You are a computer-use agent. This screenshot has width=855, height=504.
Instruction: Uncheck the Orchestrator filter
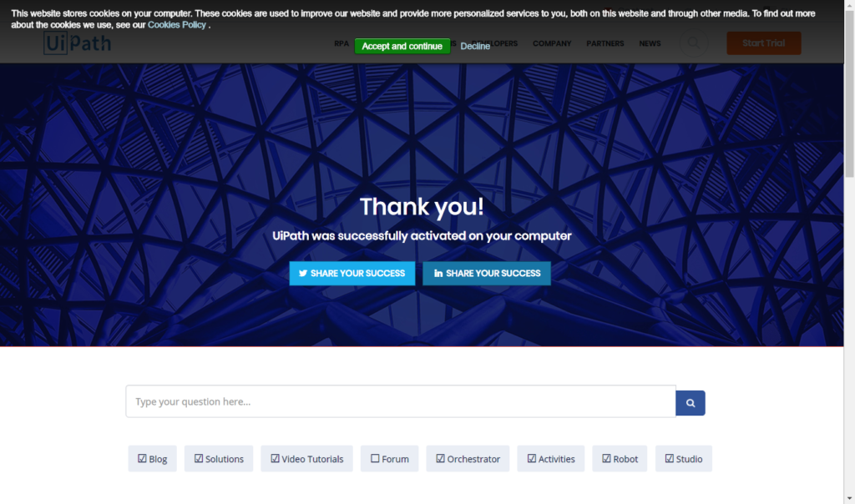(x=468, y=459)
